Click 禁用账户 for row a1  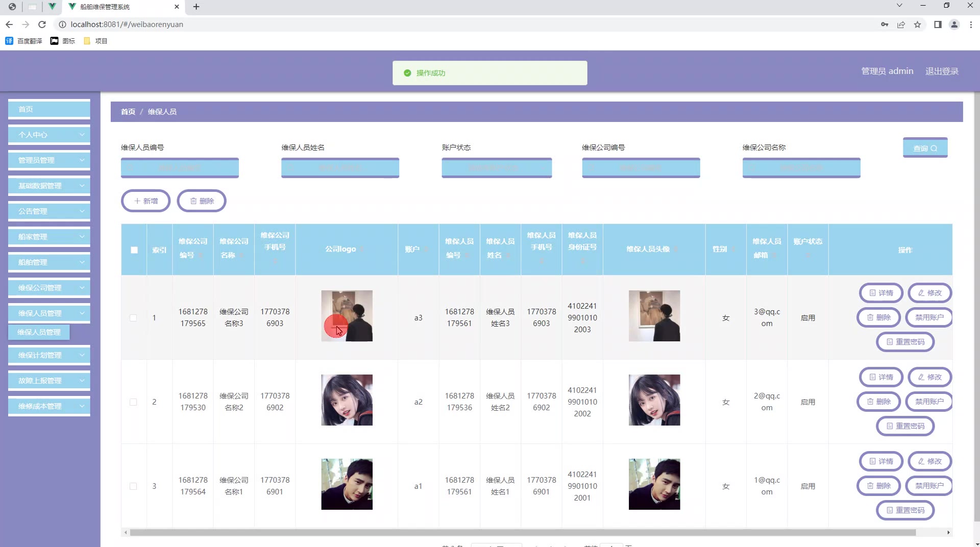coord(929,486)
